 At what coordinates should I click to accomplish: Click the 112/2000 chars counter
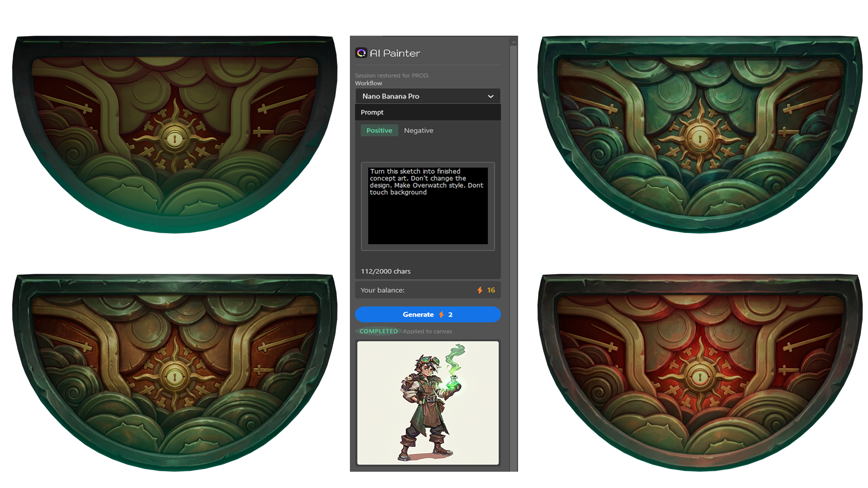[385, 271]
